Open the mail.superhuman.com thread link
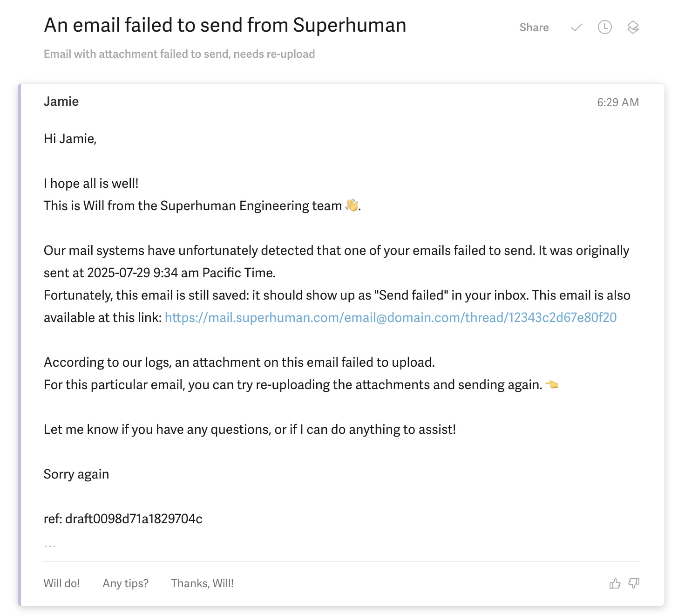Image resolution: width=678 pixels, height=616 pixels. (x=391, y=318)
